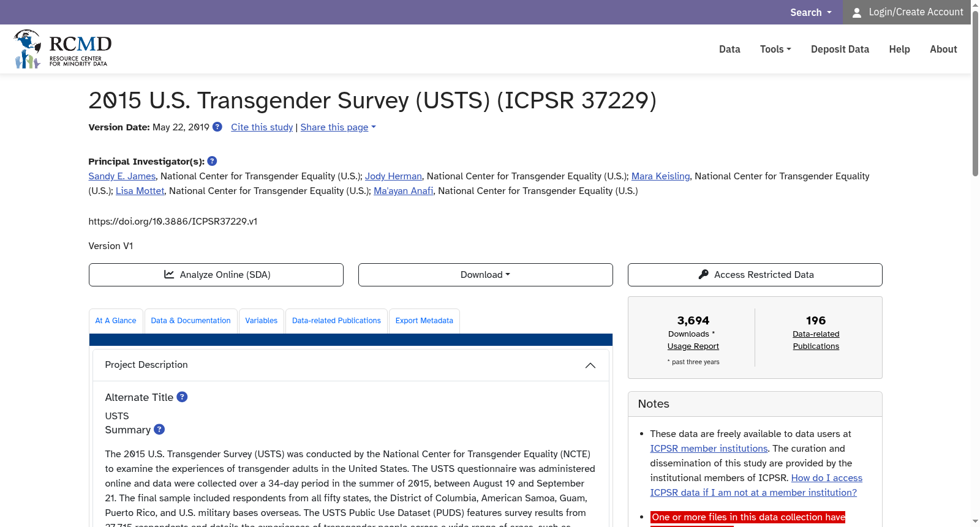Click the key icon on Access Restricted Data
The image size is (980, 527).
click(704, 274)
